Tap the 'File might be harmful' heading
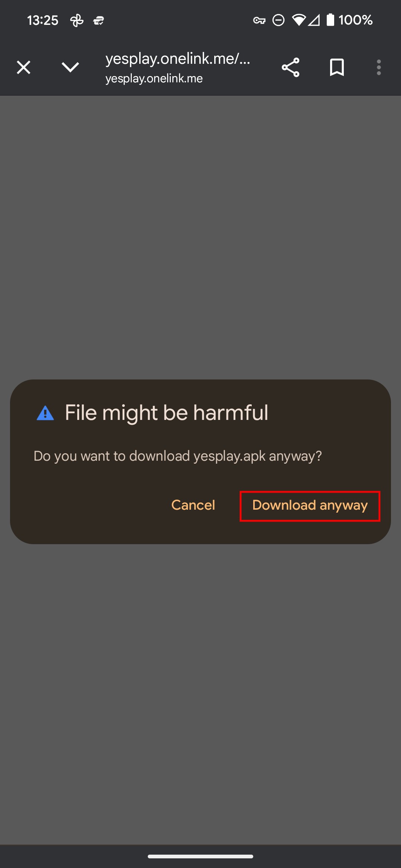401x868 pixels. tap(166, 412)
